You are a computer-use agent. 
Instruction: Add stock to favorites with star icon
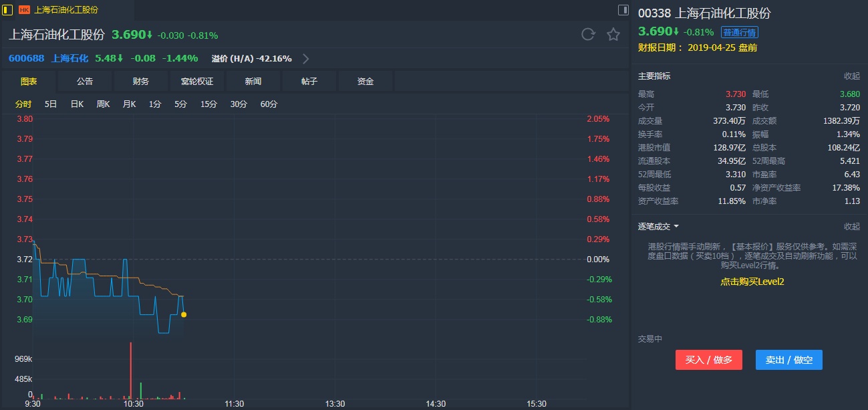(613, 35)
